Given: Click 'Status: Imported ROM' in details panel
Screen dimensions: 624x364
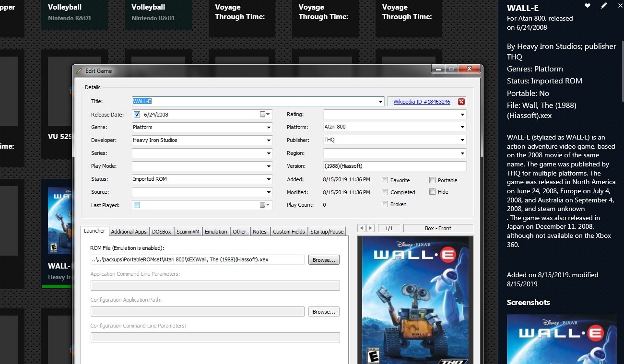Looking at the screenshot, I should pos(544,81).
